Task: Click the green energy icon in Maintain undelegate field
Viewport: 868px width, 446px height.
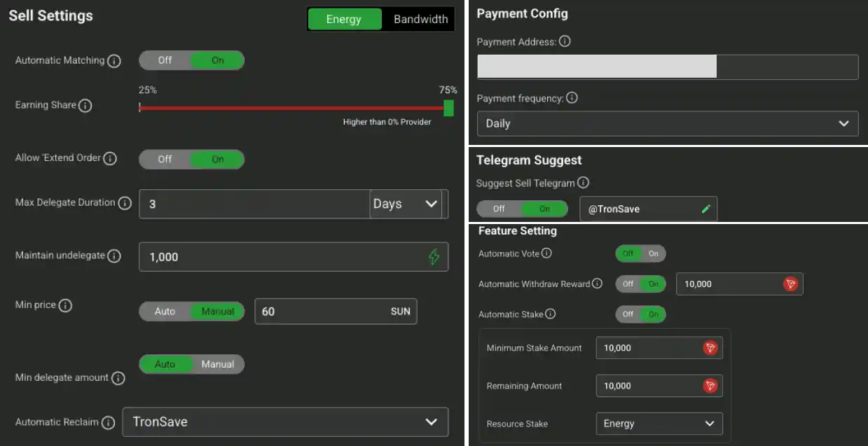Action: tap(435, 257)
